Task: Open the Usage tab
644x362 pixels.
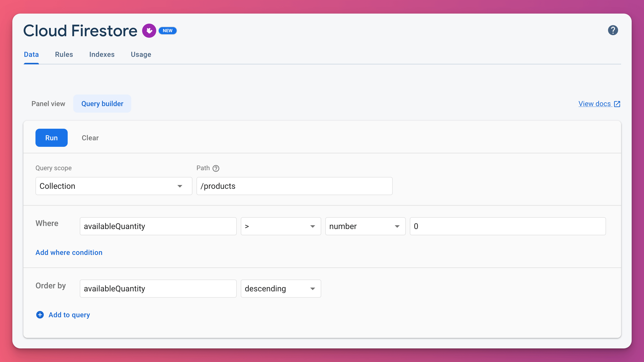Action: tap(141, 55)
